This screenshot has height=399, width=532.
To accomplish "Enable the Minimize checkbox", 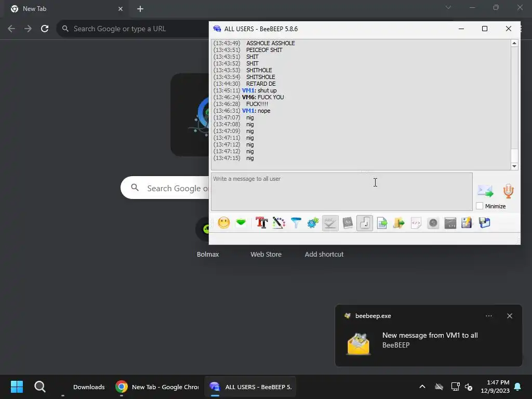I will click(480, 206).
